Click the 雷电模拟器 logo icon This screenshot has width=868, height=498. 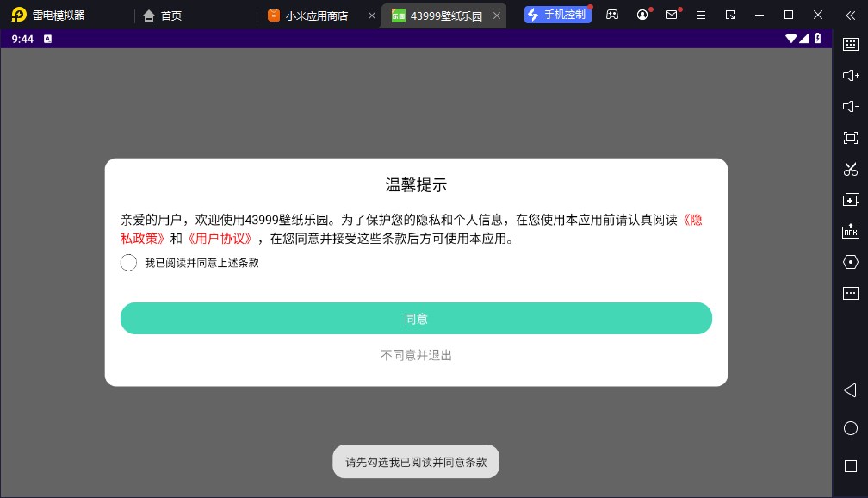19,15
